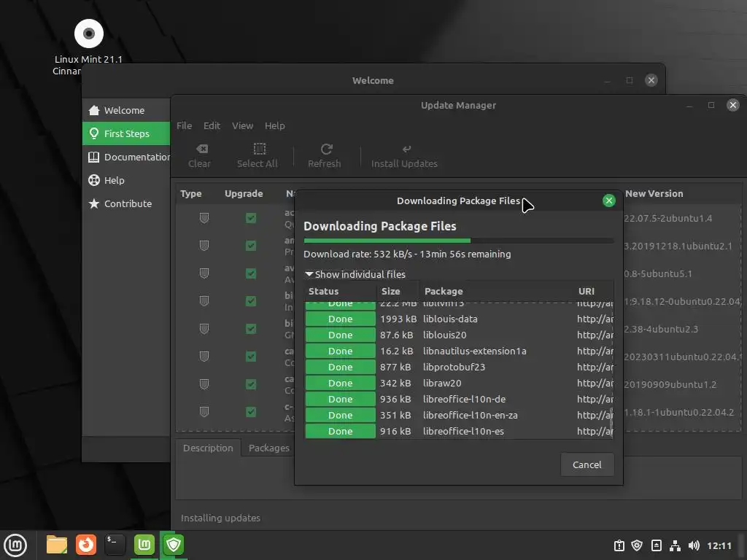Switch to the Description tab

(x=208, y=448)
